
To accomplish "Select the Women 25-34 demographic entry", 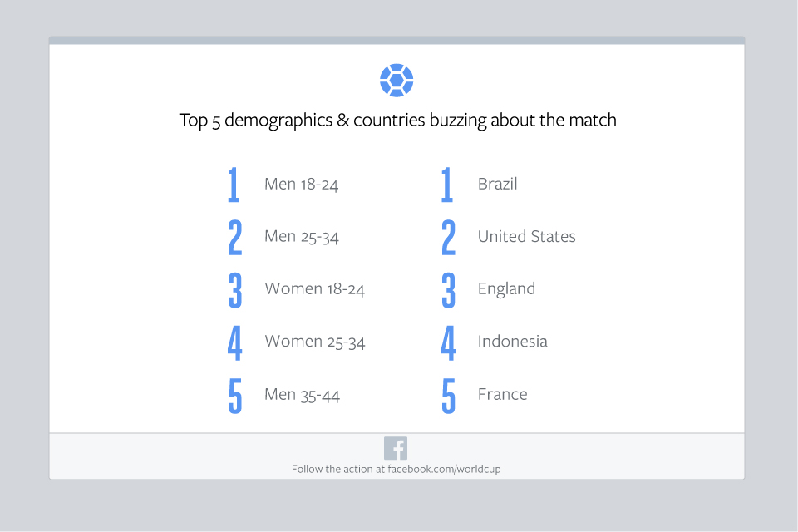I will click(314, 342).
